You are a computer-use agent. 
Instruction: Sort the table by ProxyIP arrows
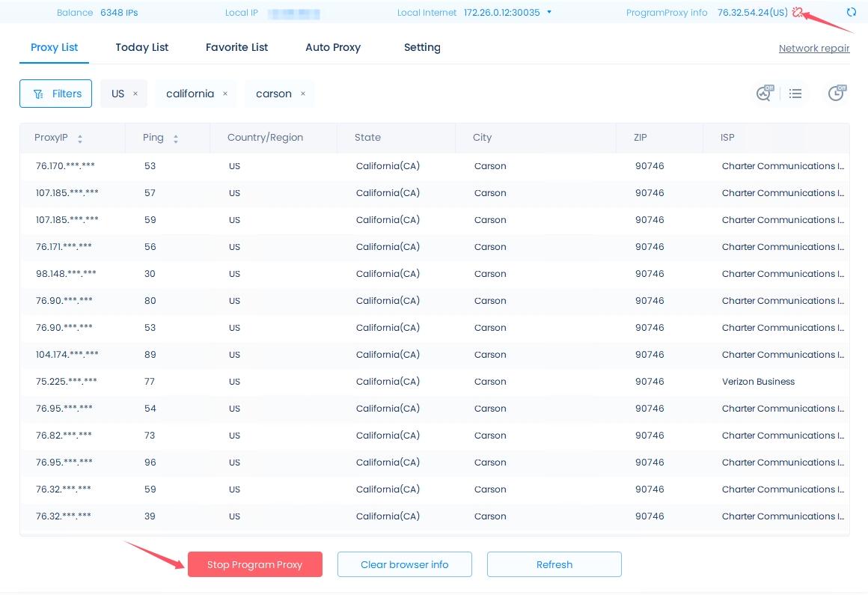(80, 138)
